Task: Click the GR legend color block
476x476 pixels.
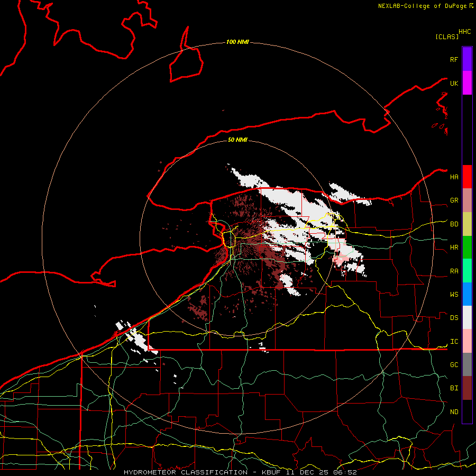Action: [x=467, y=200]
